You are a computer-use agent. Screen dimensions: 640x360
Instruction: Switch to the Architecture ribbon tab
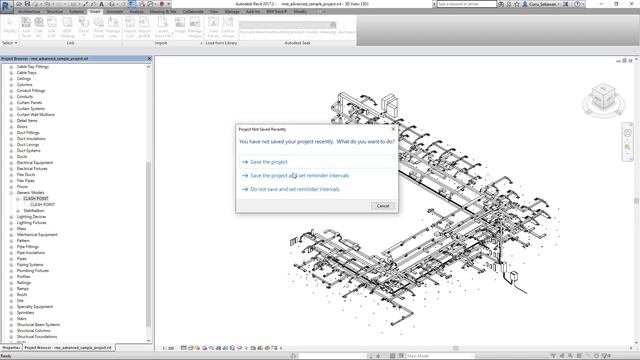[x=29, y=12]
